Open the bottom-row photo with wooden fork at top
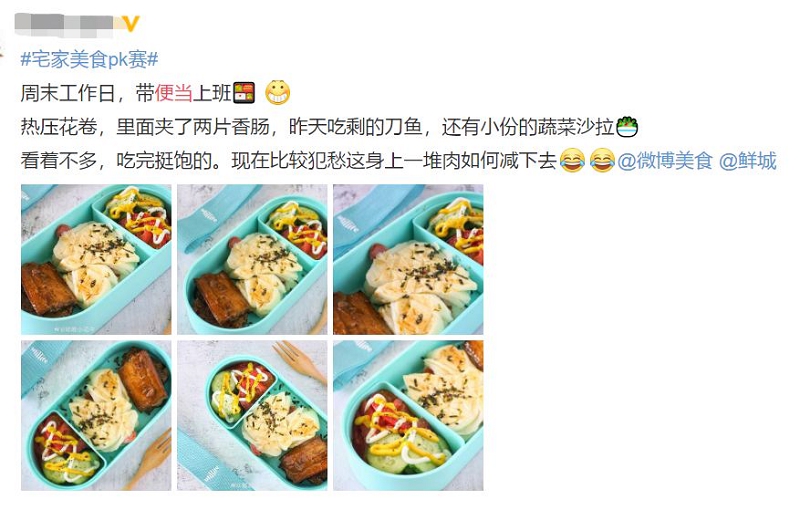Viewport: 800px width, 510px height. click(x=252, y=416)
